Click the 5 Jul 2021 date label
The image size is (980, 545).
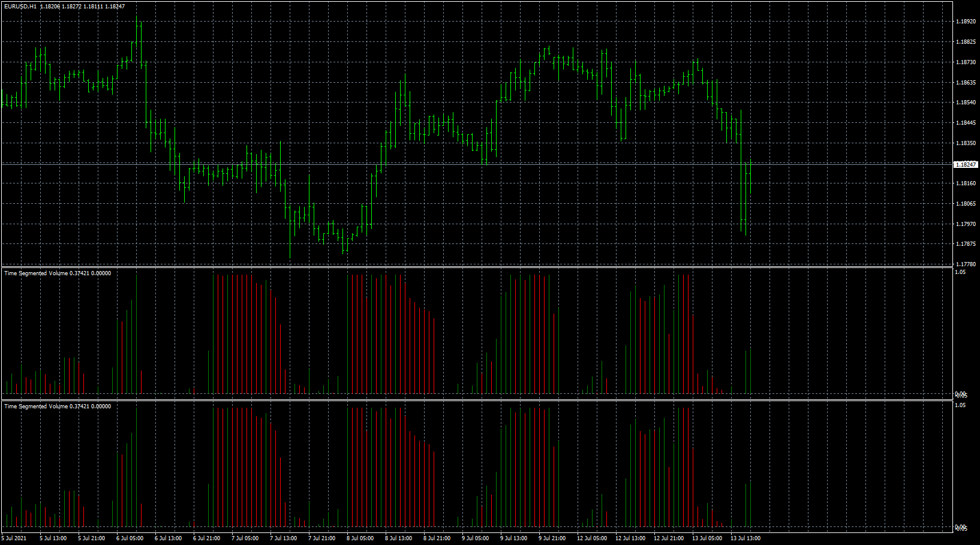pos(14,538)
